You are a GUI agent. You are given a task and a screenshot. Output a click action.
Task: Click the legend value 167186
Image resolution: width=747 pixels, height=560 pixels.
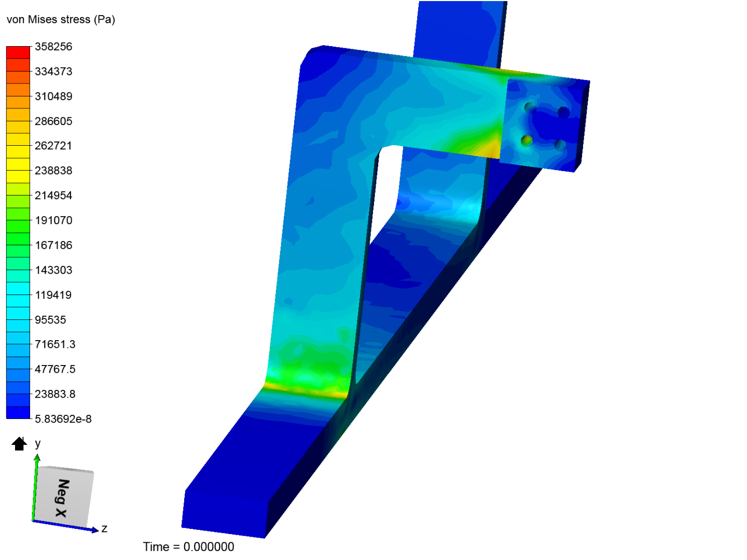53,245
